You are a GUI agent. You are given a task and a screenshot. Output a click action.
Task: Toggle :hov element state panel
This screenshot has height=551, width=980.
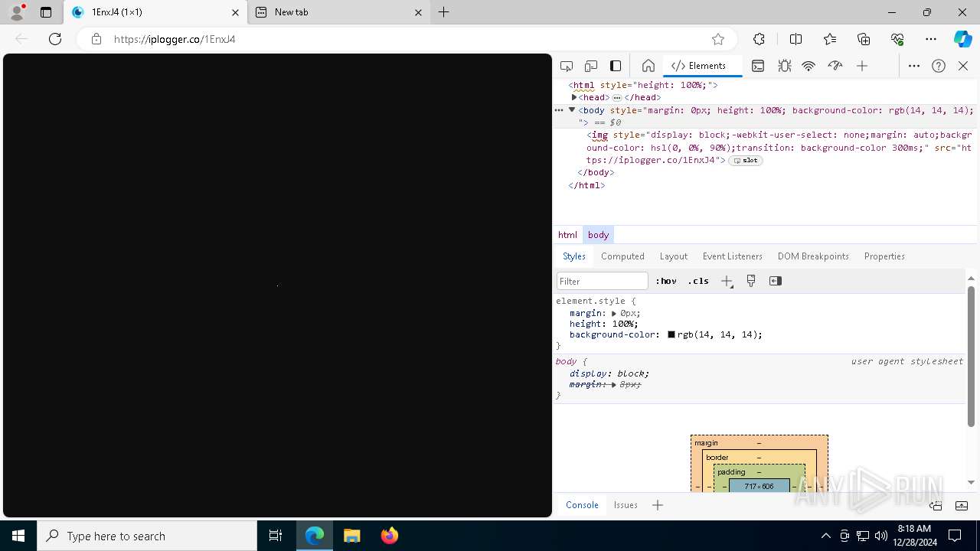(666, 281)
